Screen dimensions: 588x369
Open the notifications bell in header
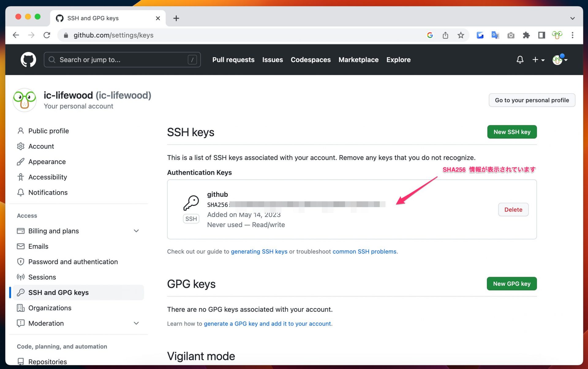click(520, 60)
